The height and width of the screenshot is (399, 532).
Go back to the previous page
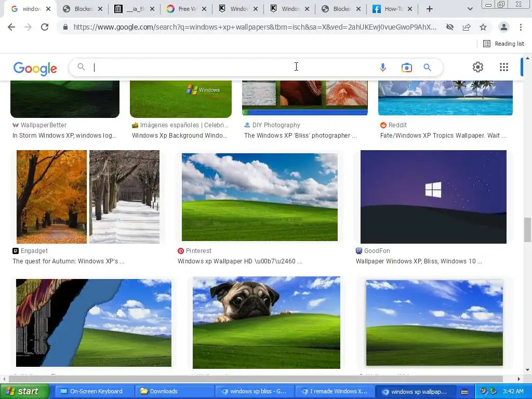[11, 27]
